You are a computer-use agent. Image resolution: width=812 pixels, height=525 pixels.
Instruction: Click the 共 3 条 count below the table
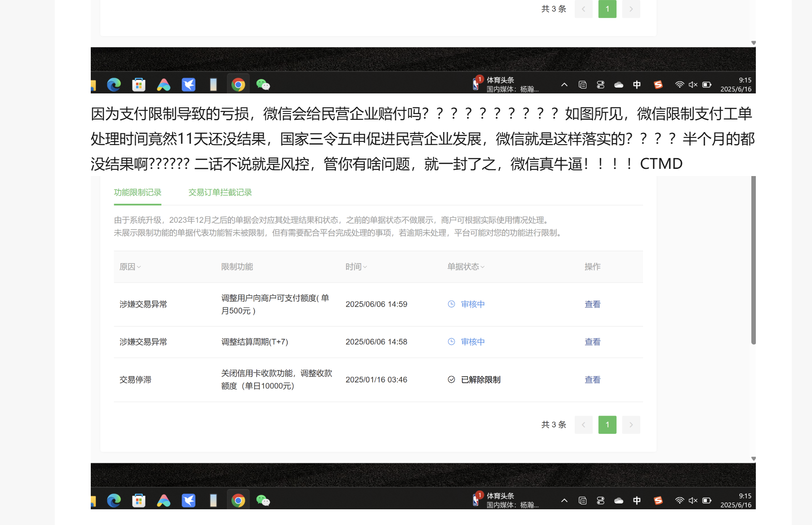click(x=554, y=425)
